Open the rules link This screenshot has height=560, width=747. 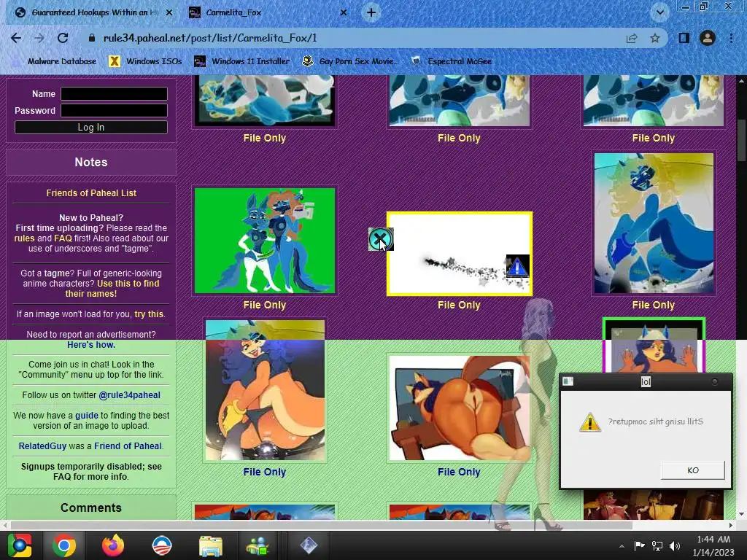coord(24,238)
